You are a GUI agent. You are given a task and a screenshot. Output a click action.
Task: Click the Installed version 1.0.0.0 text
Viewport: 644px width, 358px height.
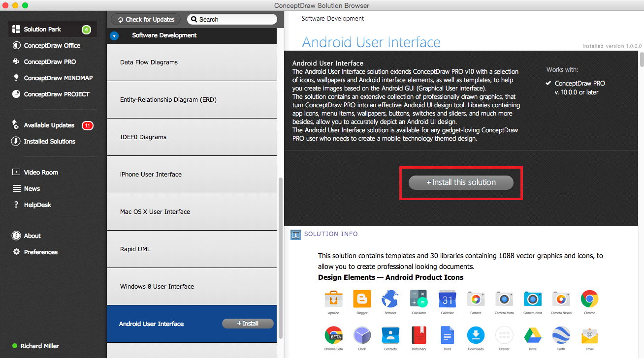pyautogui.click(x=612, y=46)
